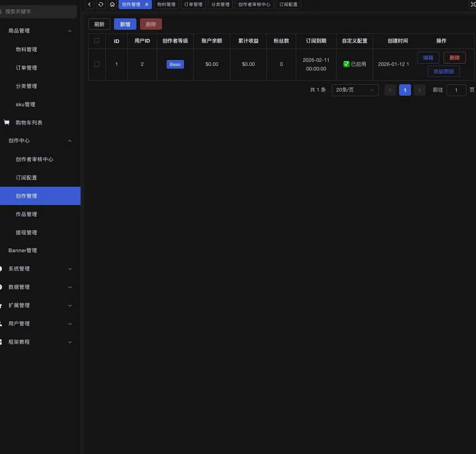Collapse the 商品管理 menu group
The image size is (476, 454).
click(70, 31)
